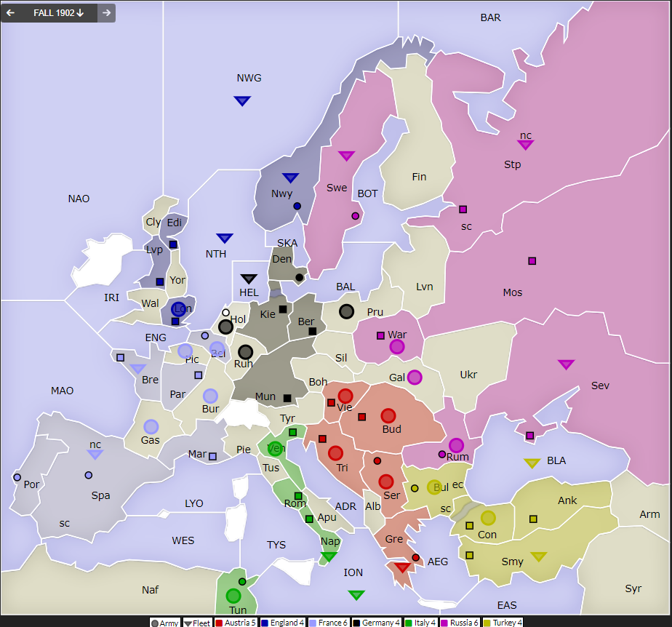This screenshot has height=627, width=672.
Task: Go to the previous turn with the left arrow
Action: pos(10,13)
